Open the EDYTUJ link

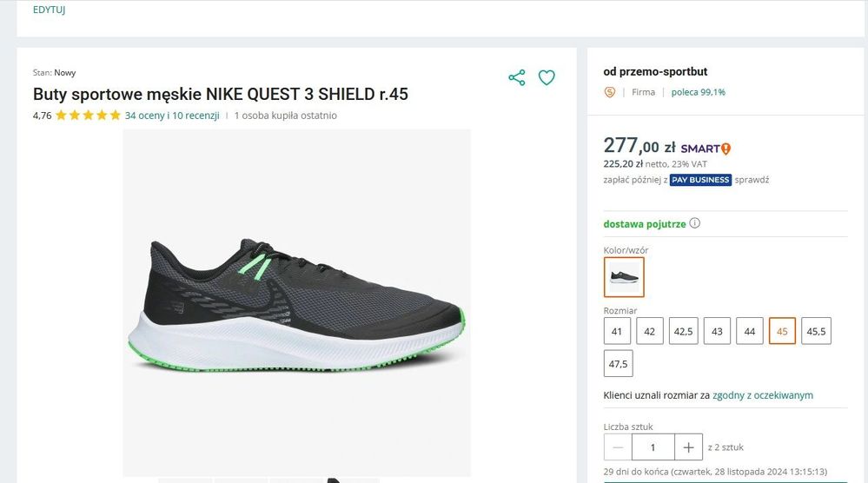[x=50, y=10]
